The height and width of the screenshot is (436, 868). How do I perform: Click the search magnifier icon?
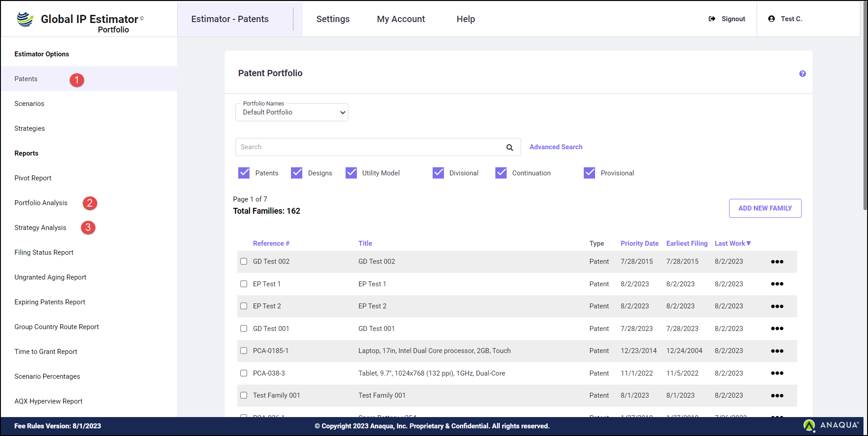coord(509,147)
